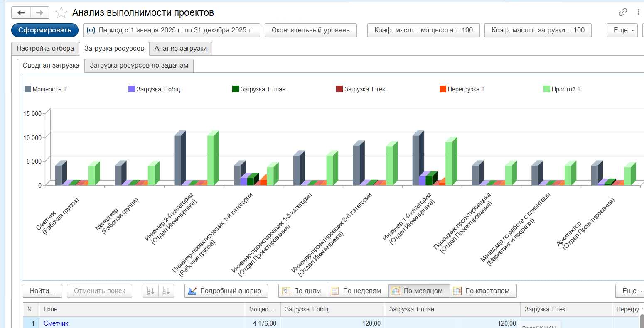Expand the top Еще dropdown

point(622,30)
